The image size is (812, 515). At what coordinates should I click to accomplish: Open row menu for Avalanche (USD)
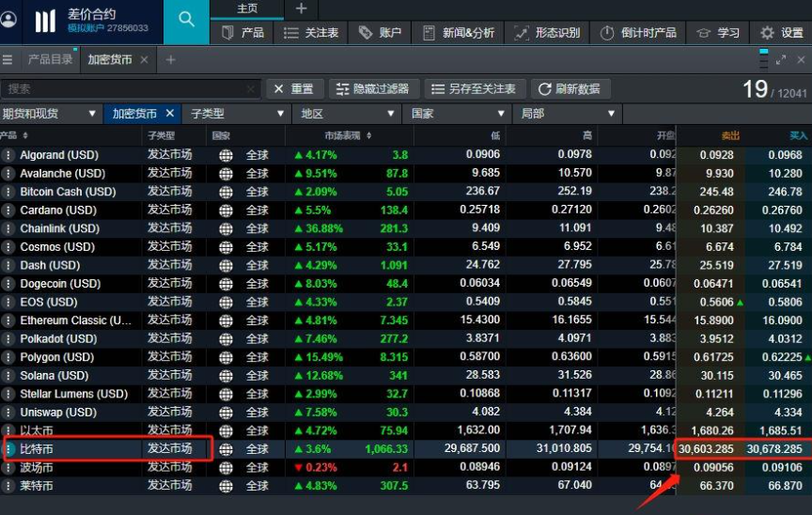pos(8,174)
